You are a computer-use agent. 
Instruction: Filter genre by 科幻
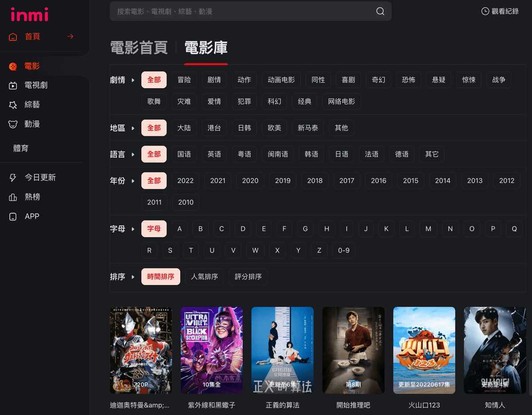[x=274, y=101]
